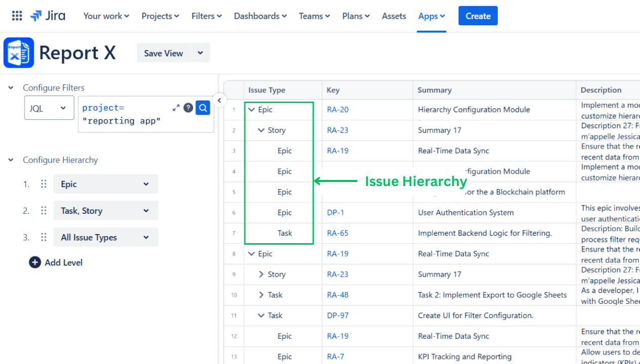Viewport: 640px width, 364px height.
Task: Open the RA-20 issue key link
Action: point(337,110)
